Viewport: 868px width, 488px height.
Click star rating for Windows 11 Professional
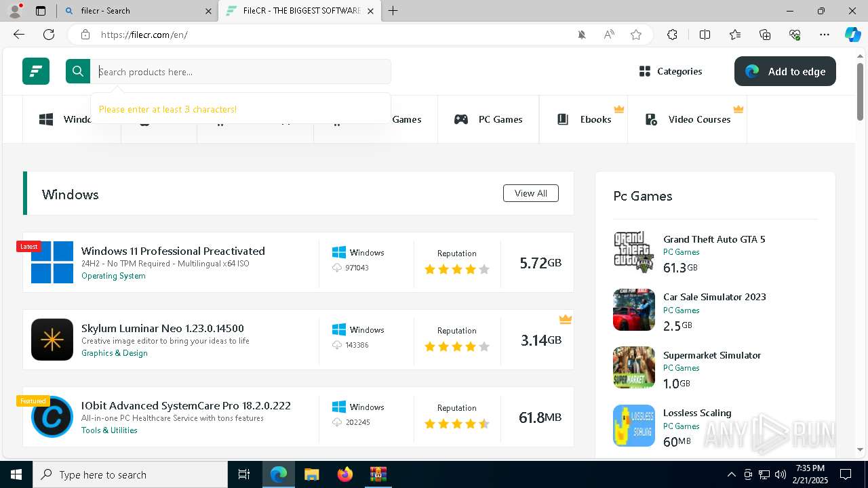tap(457, 269)
